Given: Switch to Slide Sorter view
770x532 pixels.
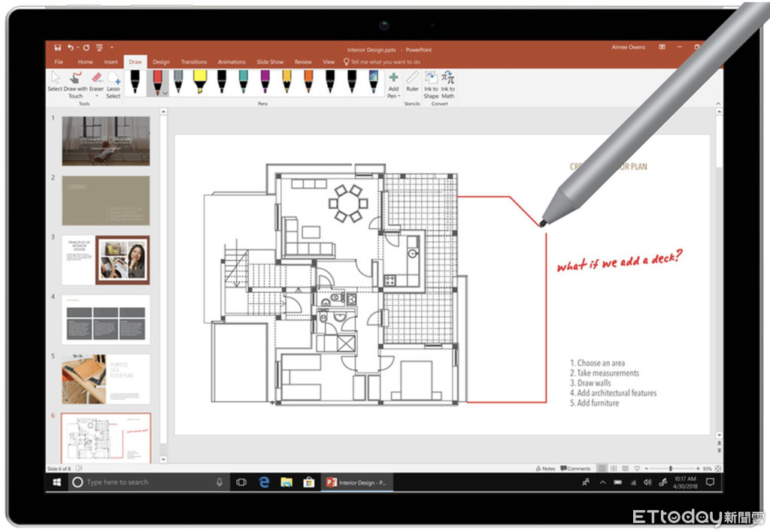Looking at the screenshot, I should pos(614,468).
